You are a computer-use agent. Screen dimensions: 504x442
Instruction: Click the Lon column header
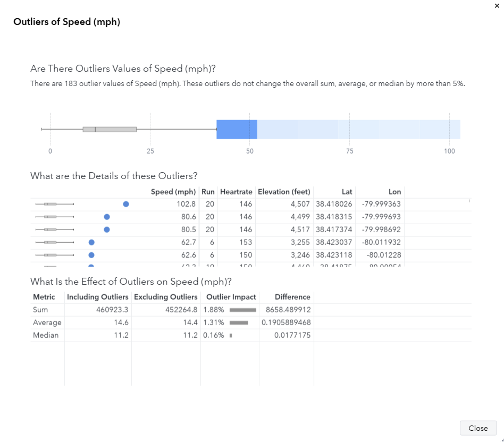click(395, 192)
